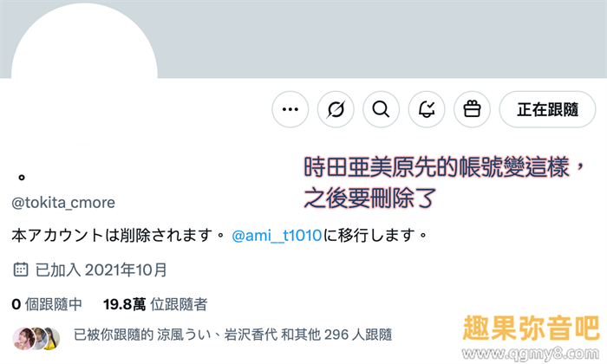607x364 pixels.
Task: Click the www.qgmy8.com watermark URL
Action: tap(531, 354)
